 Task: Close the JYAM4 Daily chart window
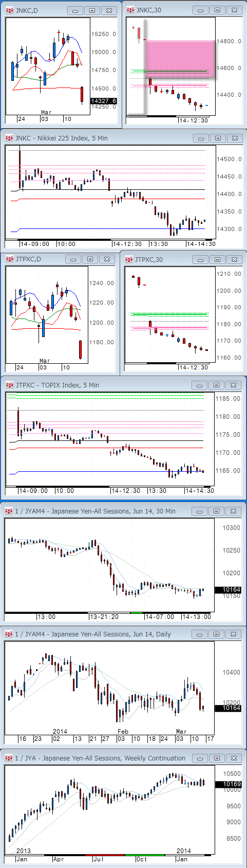[233, 634]
